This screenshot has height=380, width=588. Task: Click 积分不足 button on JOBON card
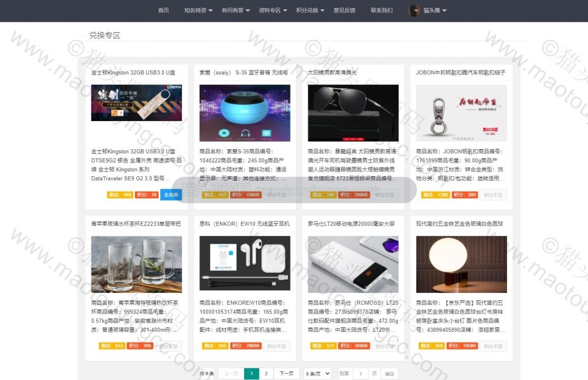click(493, 195)
